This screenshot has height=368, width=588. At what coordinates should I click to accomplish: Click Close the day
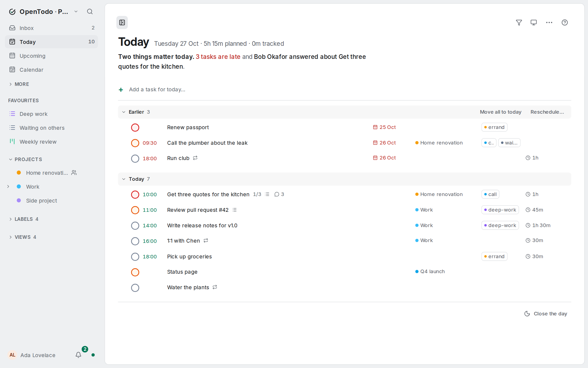pos(546,313)
